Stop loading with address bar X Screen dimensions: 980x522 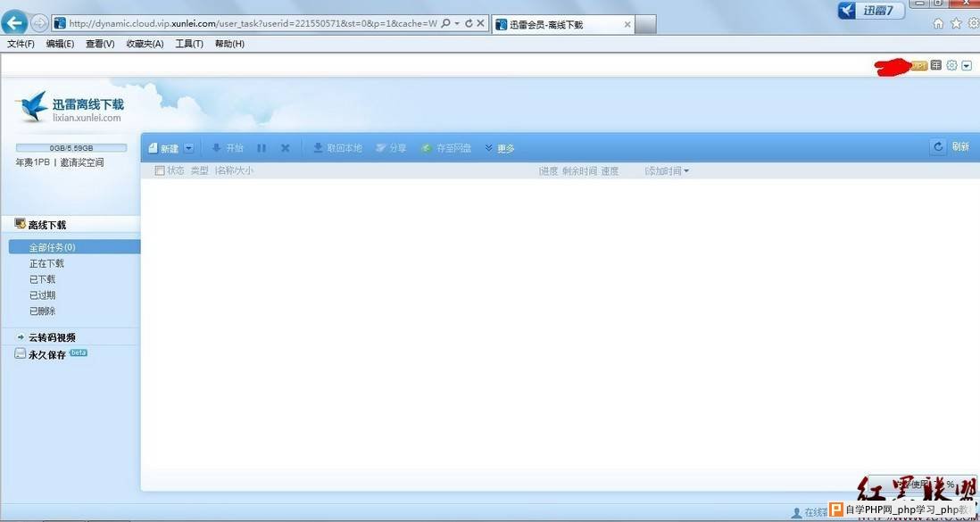480,23
